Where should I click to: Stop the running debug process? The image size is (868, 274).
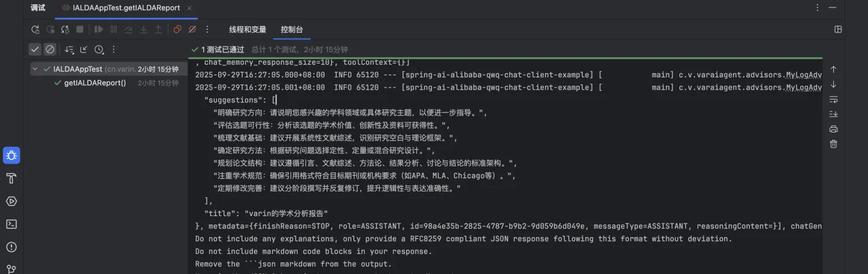click(x=80, y=29)
